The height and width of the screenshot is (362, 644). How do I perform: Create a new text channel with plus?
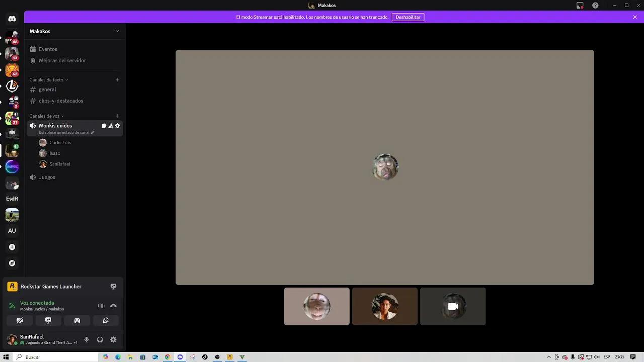[117, 79]
